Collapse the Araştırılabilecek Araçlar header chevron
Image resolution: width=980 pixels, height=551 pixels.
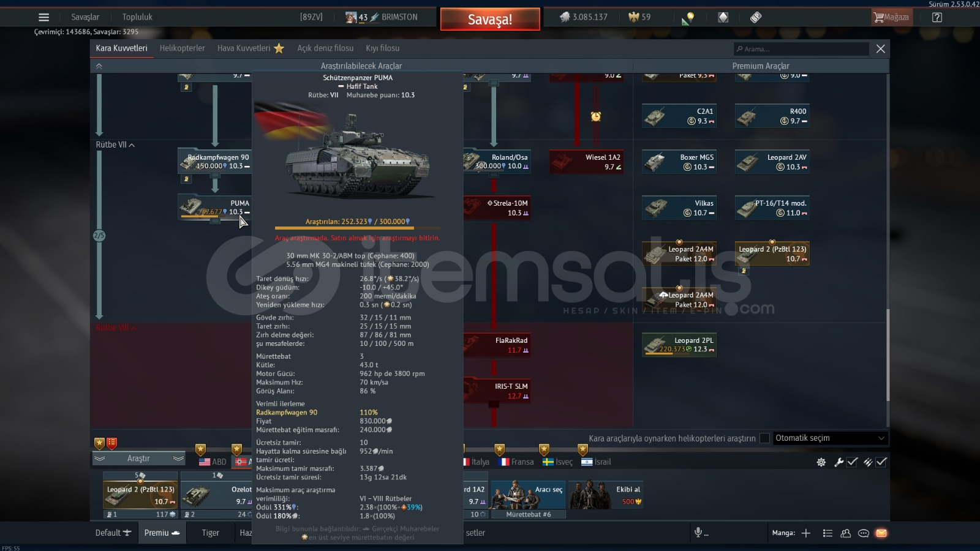pos(99,66)
